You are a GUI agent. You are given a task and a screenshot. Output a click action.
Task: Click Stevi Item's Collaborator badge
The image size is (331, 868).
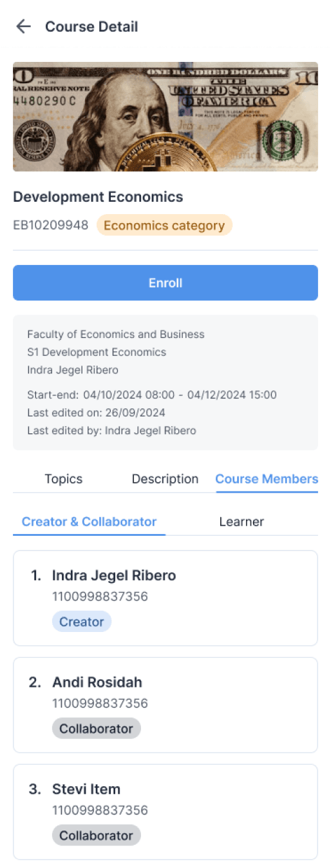tap(97, 836)
